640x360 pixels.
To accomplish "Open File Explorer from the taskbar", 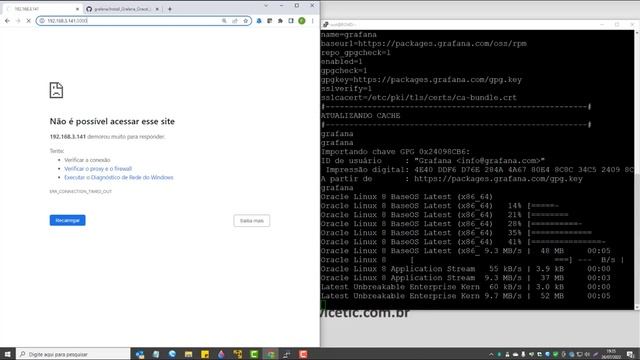I will [188, 354].
